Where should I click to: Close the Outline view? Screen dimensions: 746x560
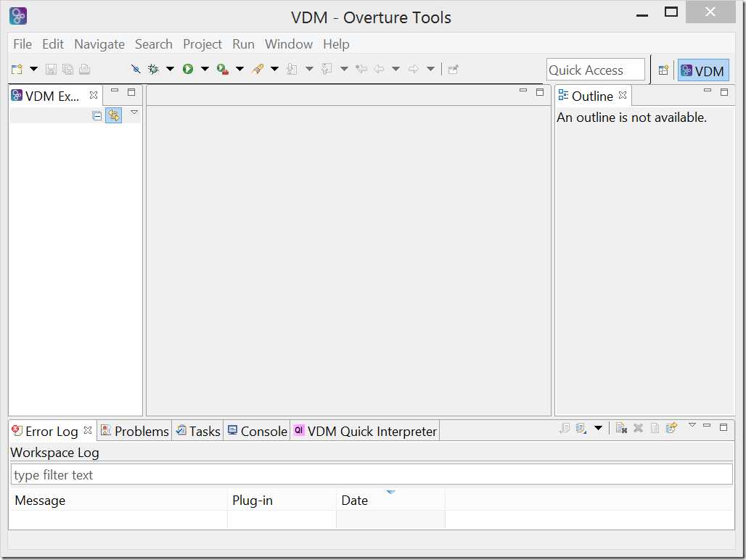click(623, 95)
